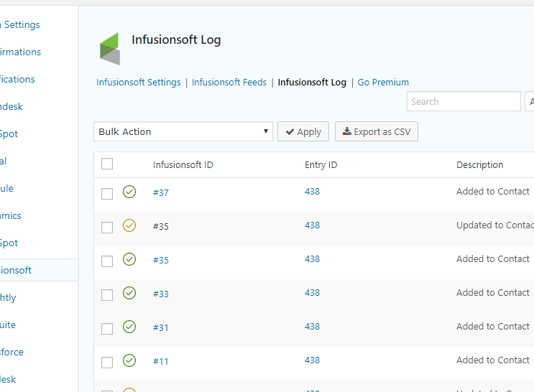Viewport: 534px width, 392px height.
Task: Sort by the Description column header
Action: tap(479, 164)
